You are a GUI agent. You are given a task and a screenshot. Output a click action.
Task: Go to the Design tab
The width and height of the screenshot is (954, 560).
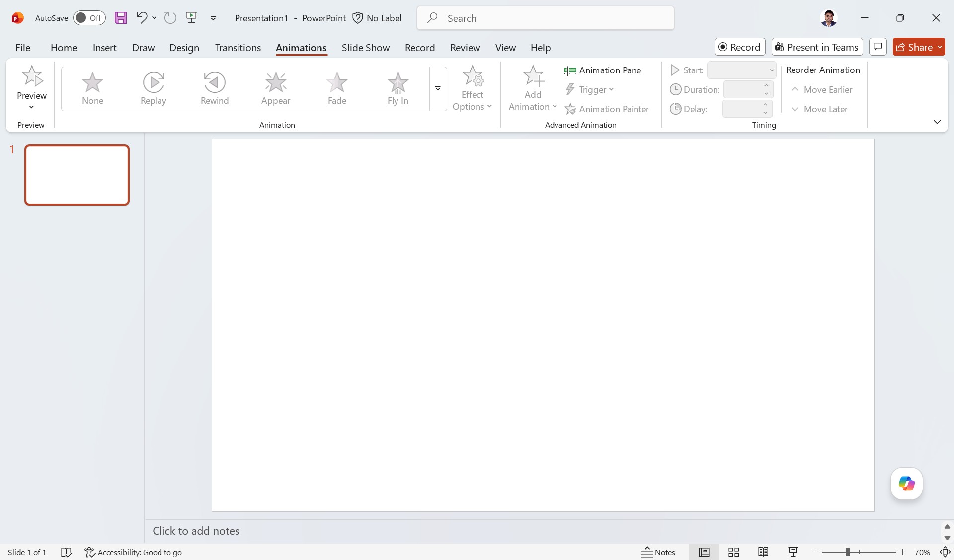(x=184, y=48)
